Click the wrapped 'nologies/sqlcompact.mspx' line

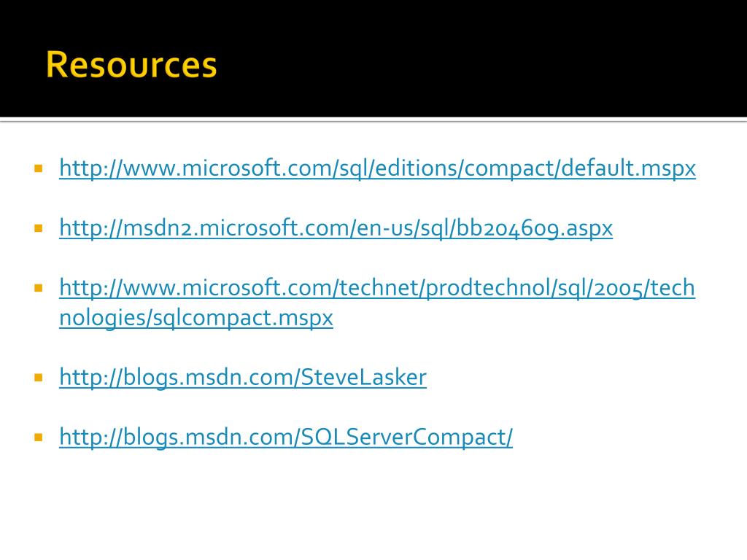click(x=196, y=318)
